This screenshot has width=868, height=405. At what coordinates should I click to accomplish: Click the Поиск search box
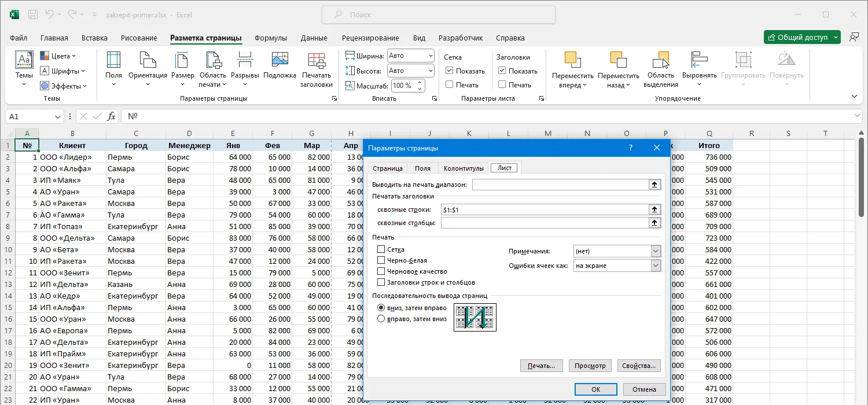tap(438, 14)
